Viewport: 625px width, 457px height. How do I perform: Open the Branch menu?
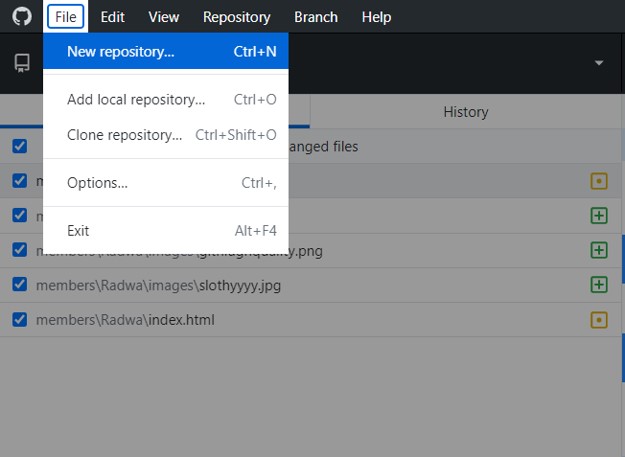point(315,17)
